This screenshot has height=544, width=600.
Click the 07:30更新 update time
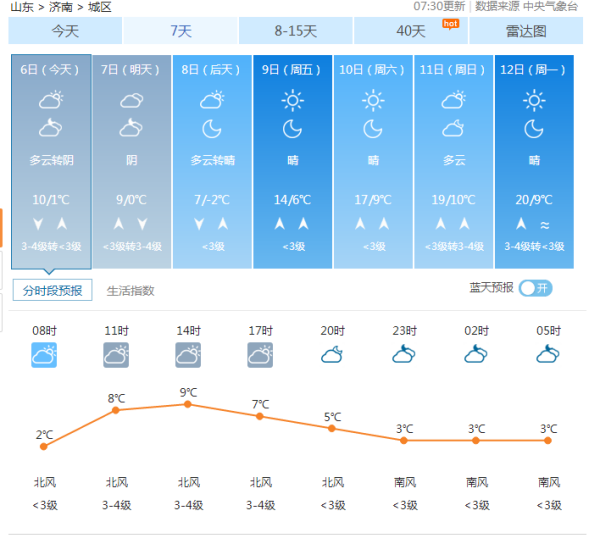(439, 7)
